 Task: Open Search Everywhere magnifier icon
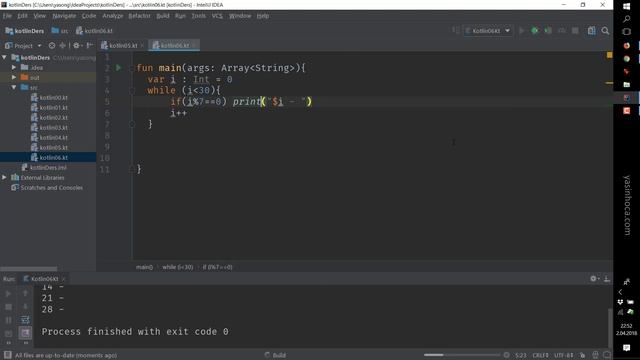coord(605,31)
